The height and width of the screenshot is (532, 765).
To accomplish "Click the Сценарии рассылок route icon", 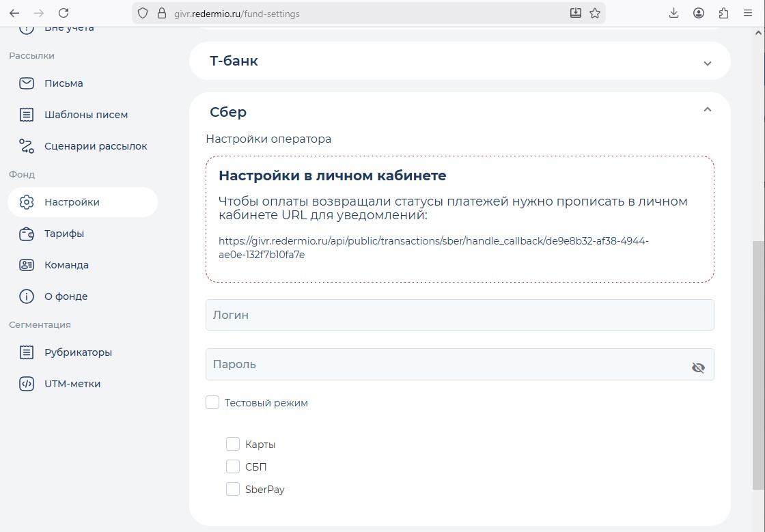I will click(27, 145).
